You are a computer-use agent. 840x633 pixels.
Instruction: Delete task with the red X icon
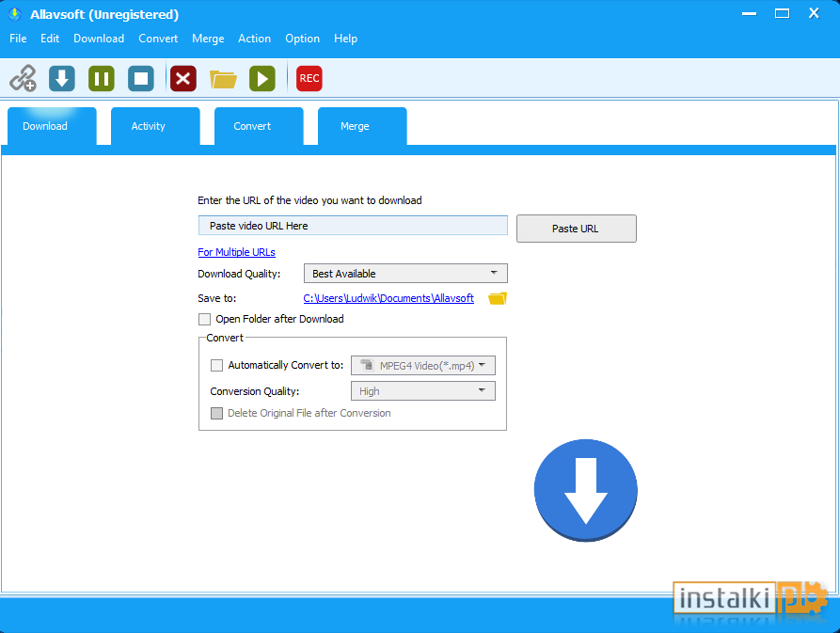point(183,79)
